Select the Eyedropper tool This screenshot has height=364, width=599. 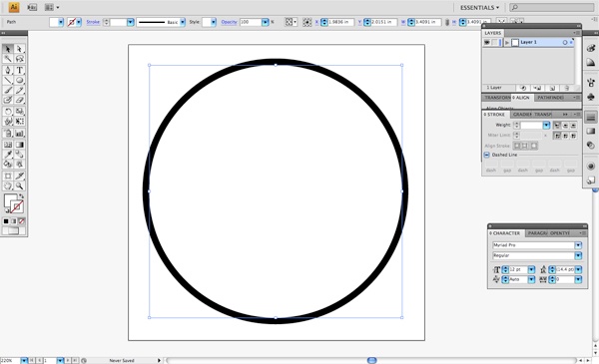pos(8,155)
